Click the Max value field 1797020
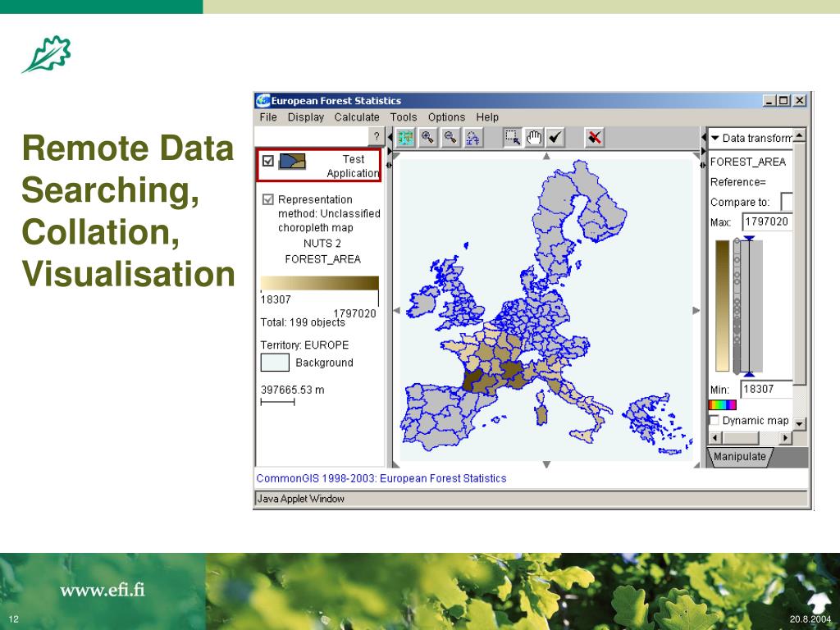Image resolution: width=840 pixels, height=630 pixels. 767,221
